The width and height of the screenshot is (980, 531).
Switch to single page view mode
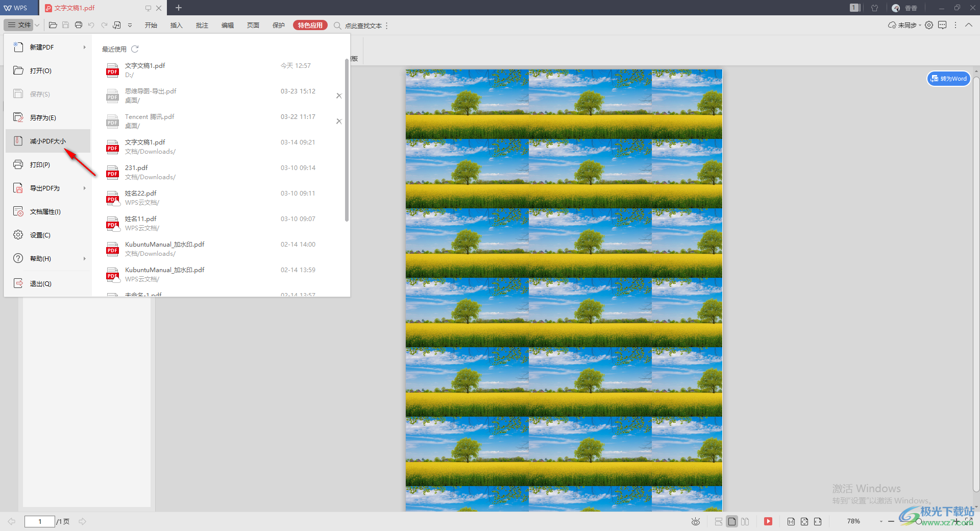(x=732, y=521)
